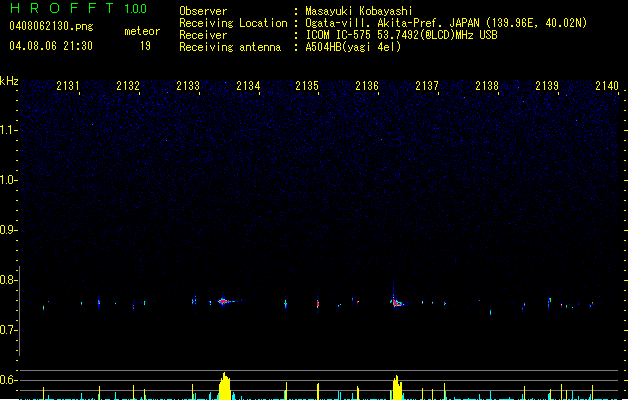
Task: Click the 2137 time axis marker
Action: pos(427,86)
